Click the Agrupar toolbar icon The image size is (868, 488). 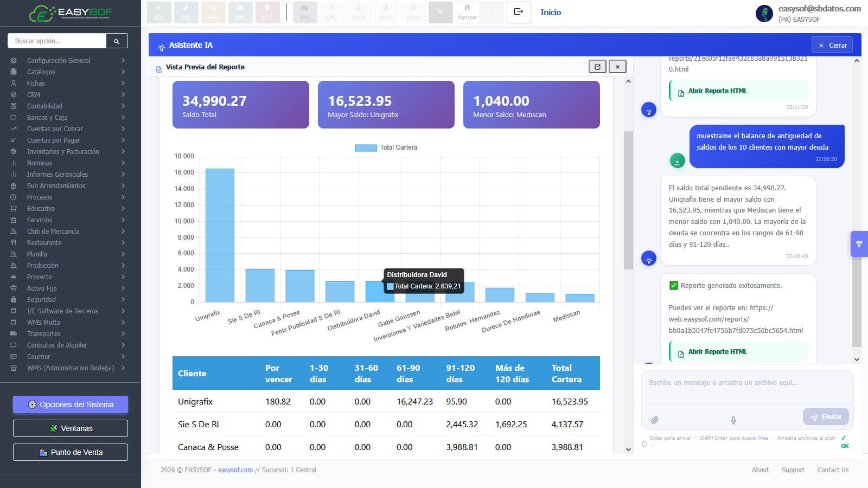(467, 12)
